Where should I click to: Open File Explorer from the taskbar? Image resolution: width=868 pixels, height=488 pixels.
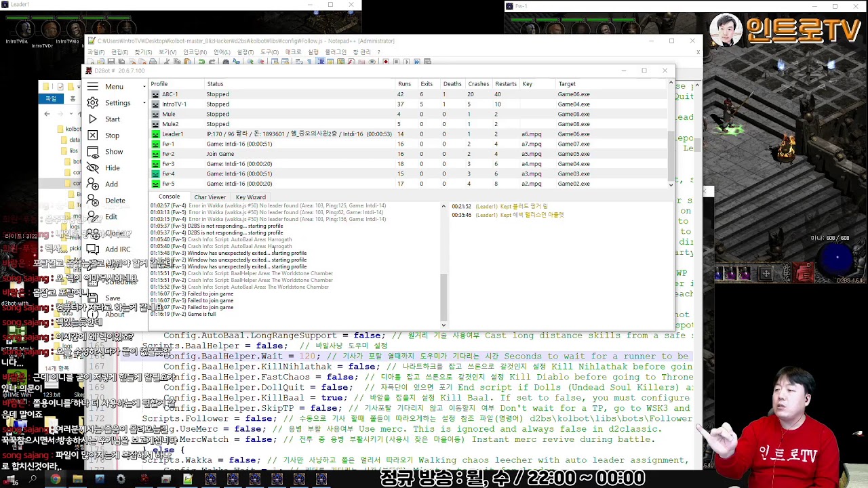tap(77, 480)
